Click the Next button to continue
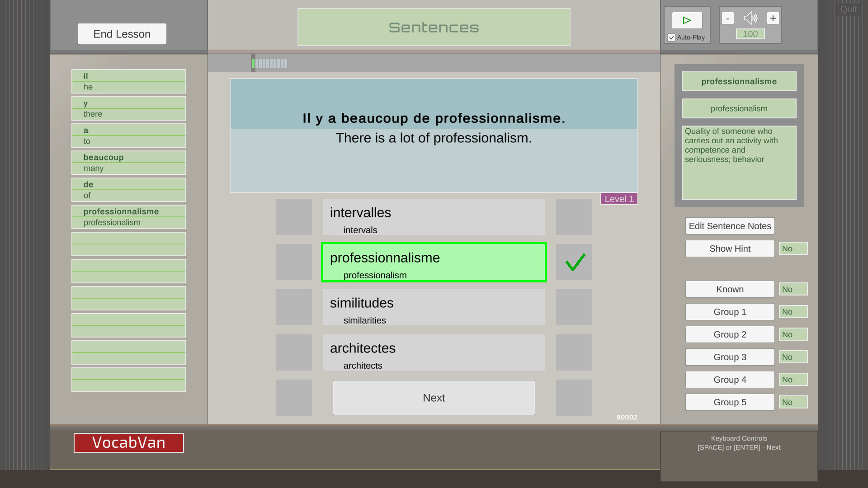 click(434, 398)
